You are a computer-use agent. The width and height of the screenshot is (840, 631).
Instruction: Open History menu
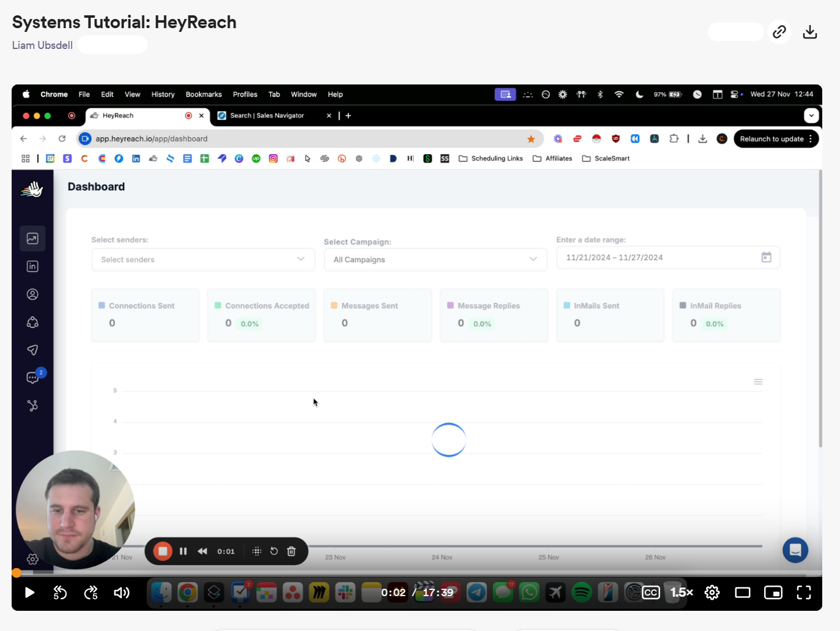163,94
